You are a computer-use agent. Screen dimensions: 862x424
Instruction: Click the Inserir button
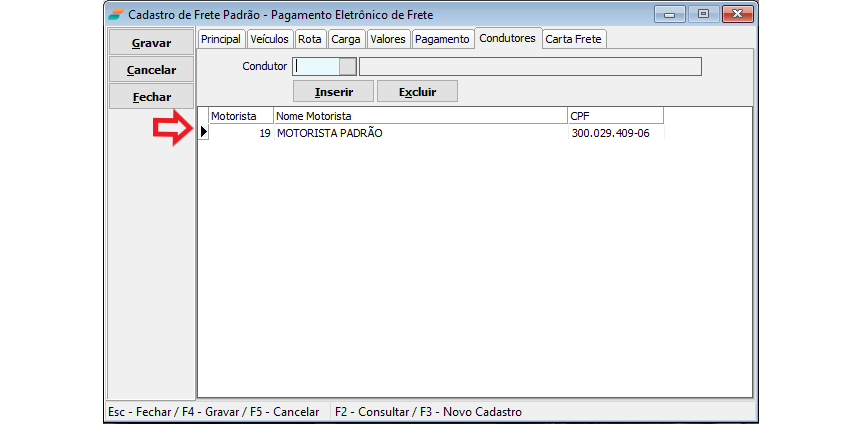click(x=332, y=91)
